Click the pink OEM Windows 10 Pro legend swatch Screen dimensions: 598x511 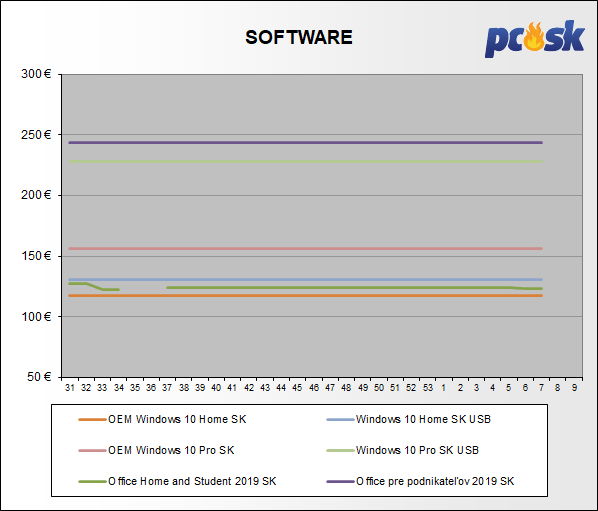coord(92,451)
